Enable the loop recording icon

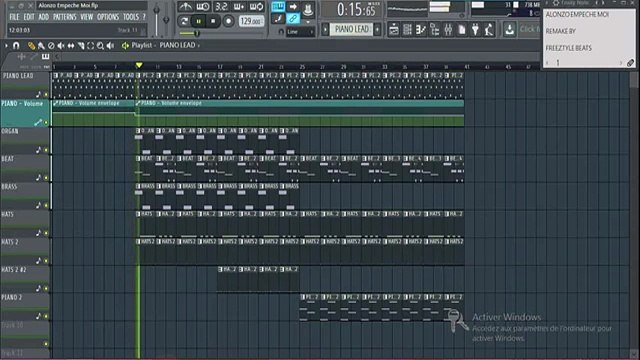(x=256, y=7)
